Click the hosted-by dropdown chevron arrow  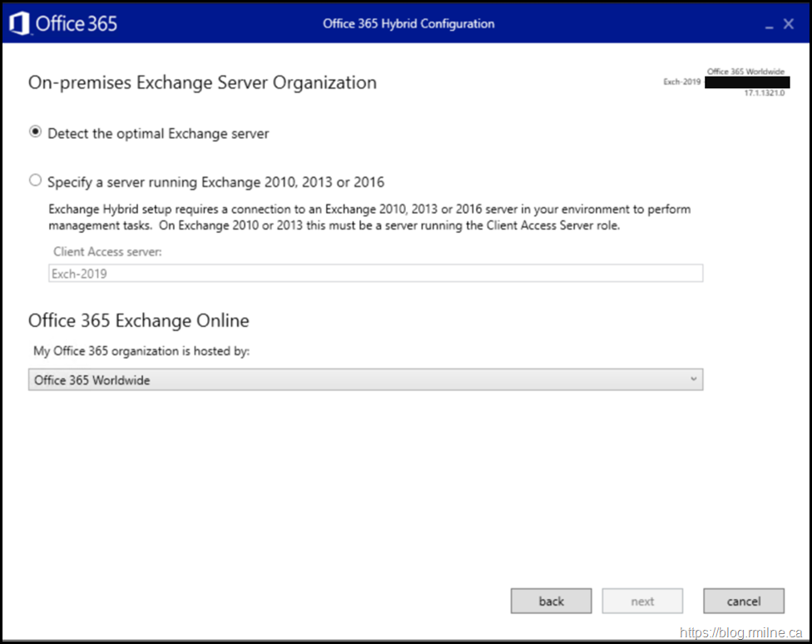693,380
